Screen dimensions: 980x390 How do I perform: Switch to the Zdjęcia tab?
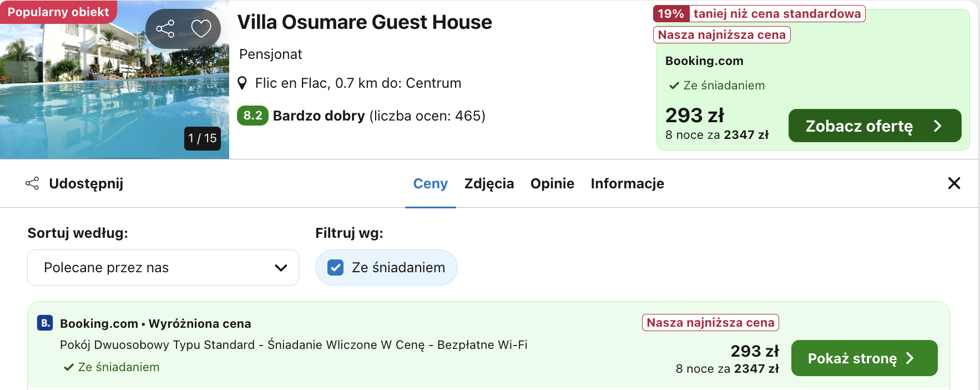[x=489, y=183]
